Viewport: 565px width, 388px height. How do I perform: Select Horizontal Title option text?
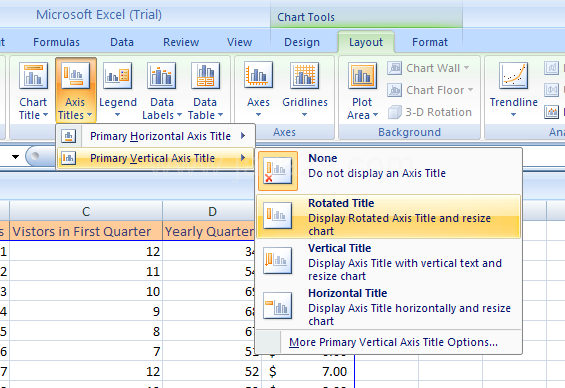(409, 307)
